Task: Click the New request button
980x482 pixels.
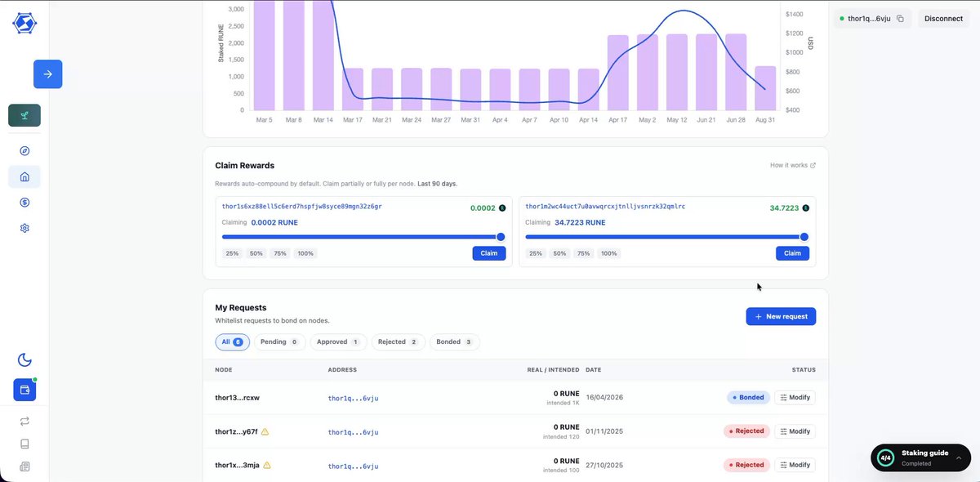Action: [781, 316]
